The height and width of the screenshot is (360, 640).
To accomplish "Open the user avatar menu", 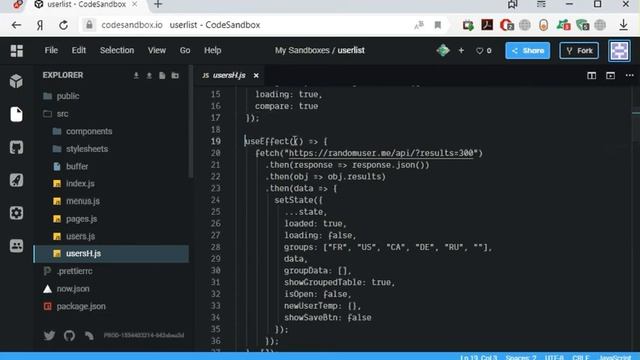I will [619, 51].
